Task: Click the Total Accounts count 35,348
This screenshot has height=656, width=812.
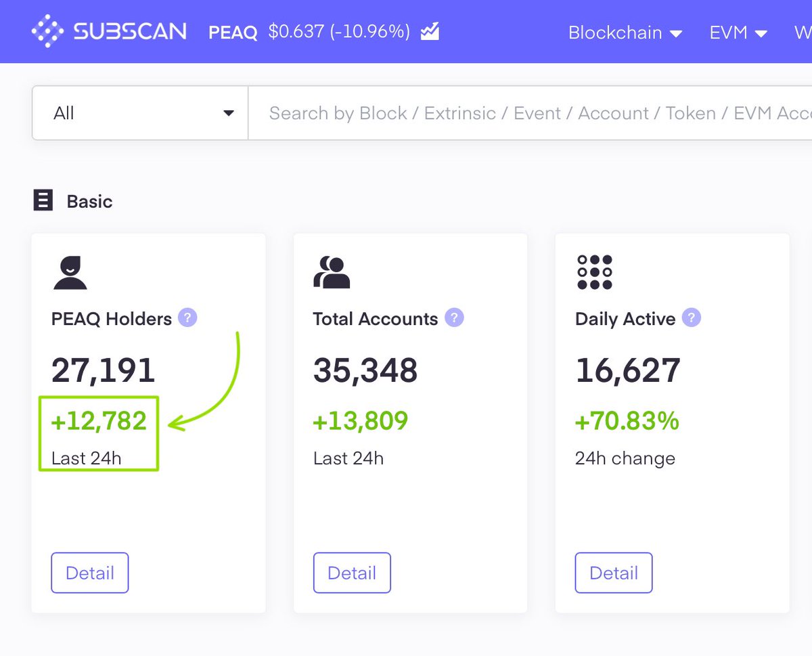Action: [x=365, y=370]
